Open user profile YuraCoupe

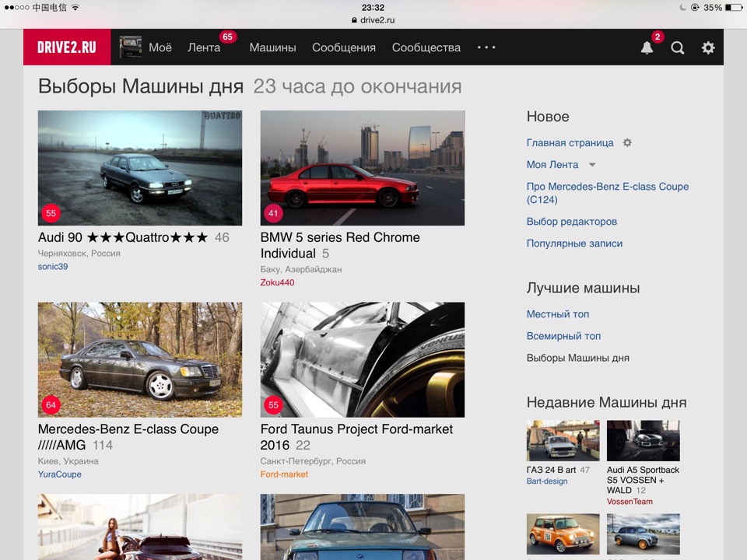(60, 474)
